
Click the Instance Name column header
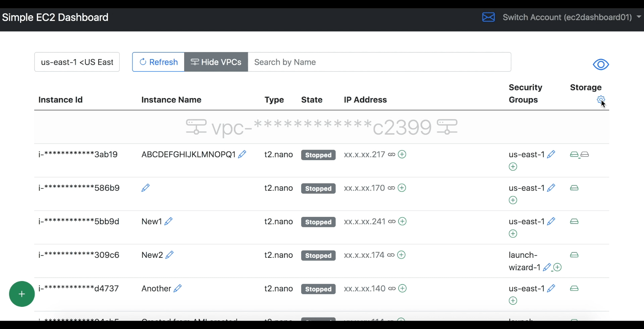pos(171,100)
